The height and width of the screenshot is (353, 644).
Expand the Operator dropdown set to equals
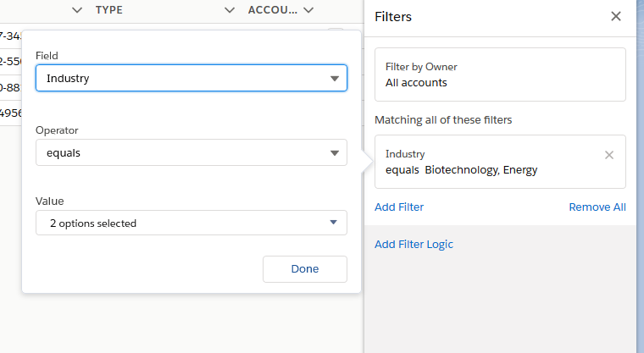click(x=191, y=153)
